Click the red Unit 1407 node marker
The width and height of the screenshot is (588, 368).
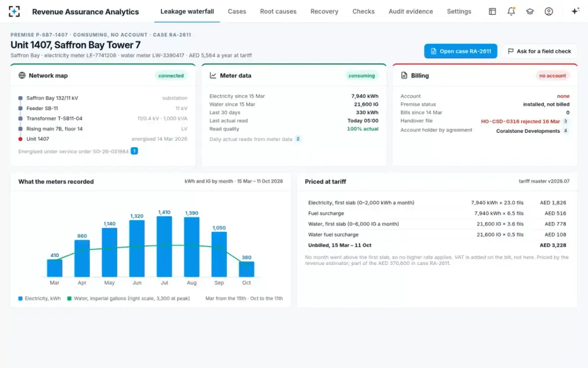point(21,139)
